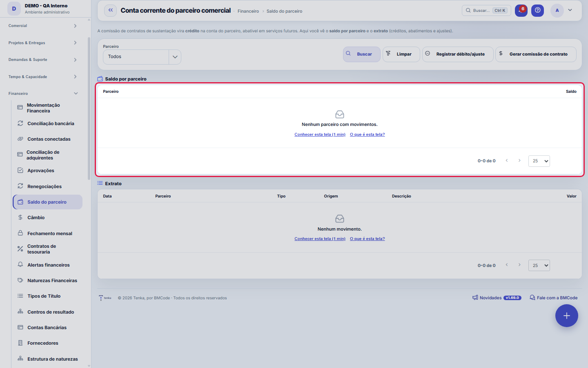Open Câmbio in the Financeiro menu
588x368 pixels.
pyautogui.click(x=47, y=218)
